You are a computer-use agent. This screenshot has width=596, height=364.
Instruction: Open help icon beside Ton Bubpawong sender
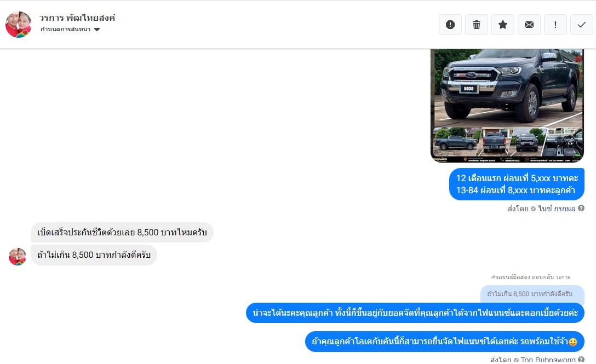pos(581,360)
